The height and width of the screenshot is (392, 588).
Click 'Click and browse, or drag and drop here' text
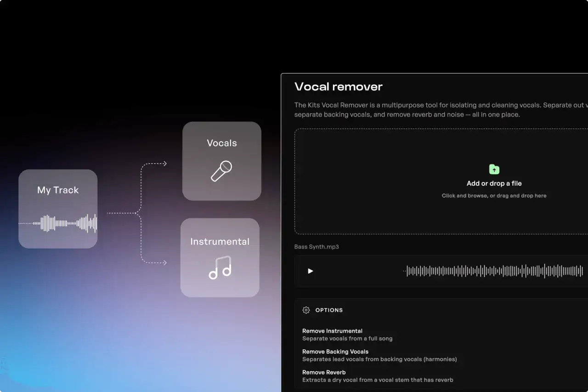click(x=494, y=196)
